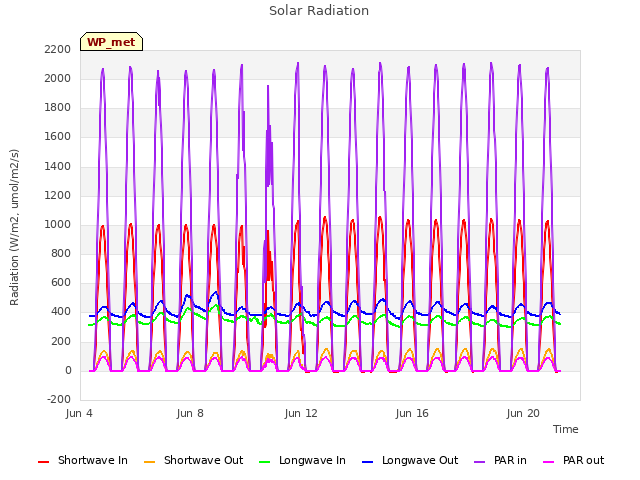Viewport: 640px width, 480px height.
Task: Click the Jun 16 x-axis label
Action: coord(412,413)
